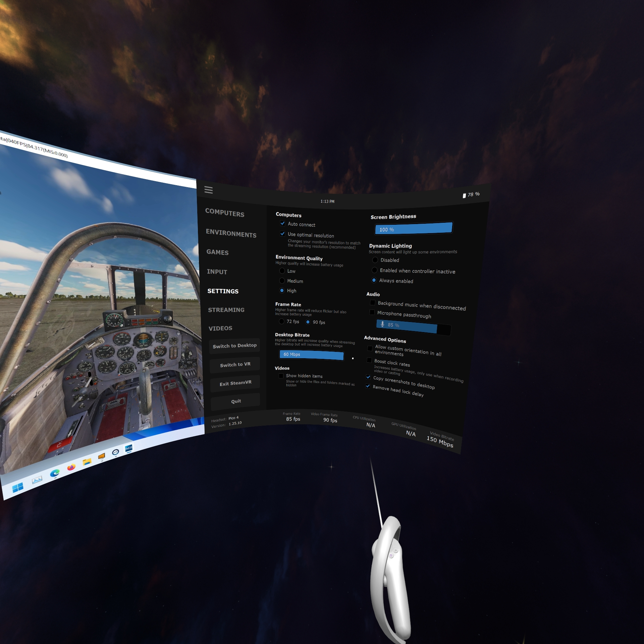644x644 pixels.
Task: Click the microphone volume icon
Action: tap(382, 324)
